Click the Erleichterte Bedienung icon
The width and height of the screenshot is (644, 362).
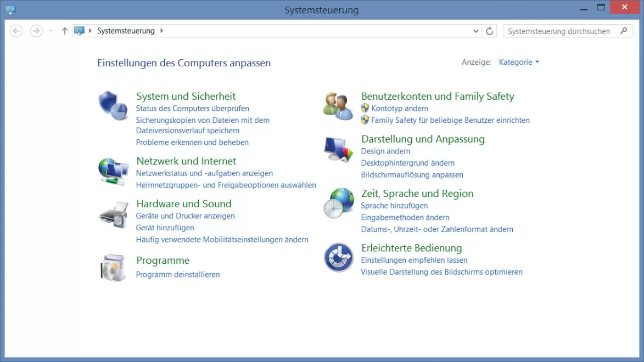click(338, 257)
